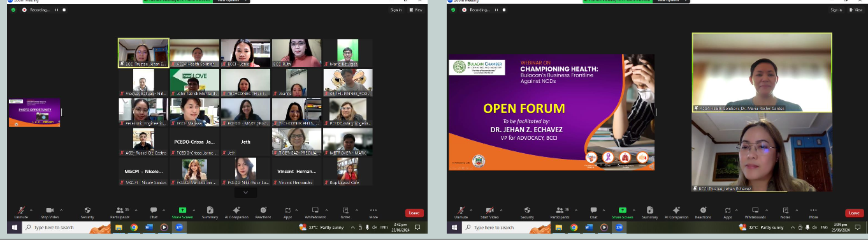
Task: Click Sign in link in Open Forum window
Action: 836,10
